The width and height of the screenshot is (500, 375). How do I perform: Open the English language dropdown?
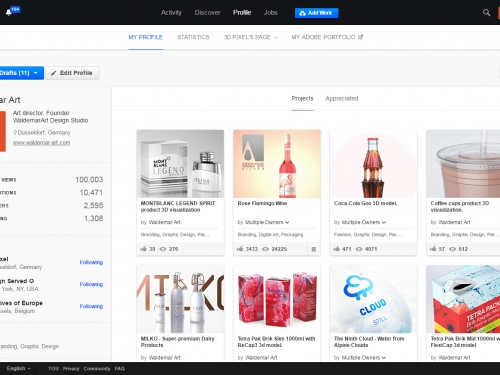(x=19, y=369)
